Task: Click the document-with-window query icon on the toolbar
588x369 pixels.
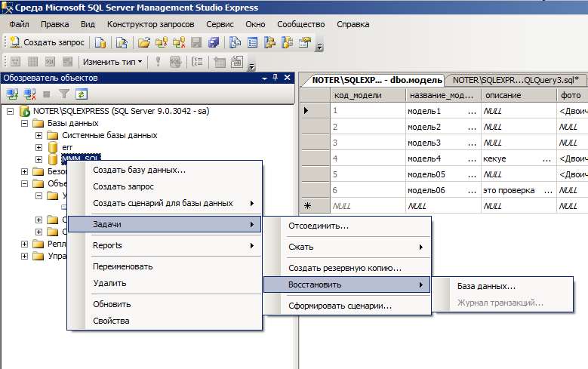Action: 122,42
